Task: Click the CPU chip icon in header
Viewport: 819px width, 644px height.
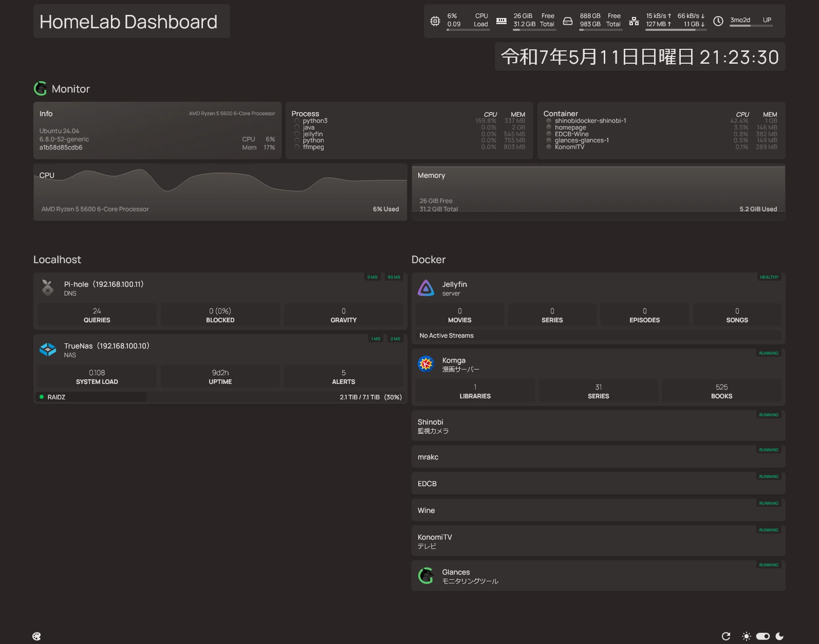Action: [x=435, y=21]
